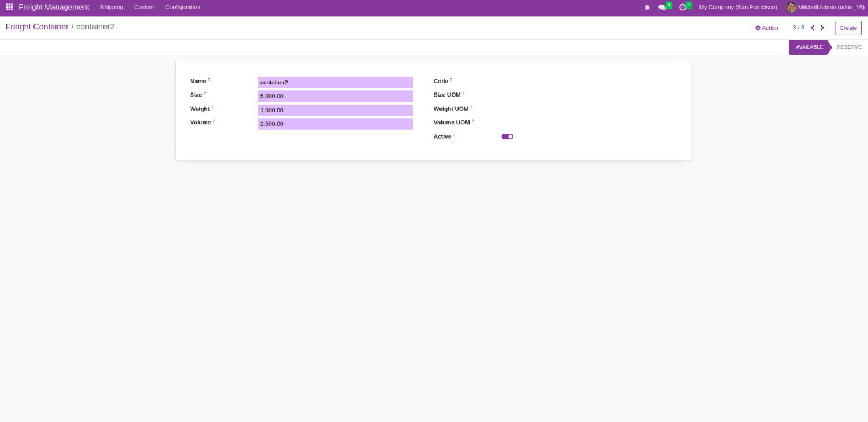The height and width of the screenshot is (422, 868).
Task: Open My Company (San Francisco) switcher
Action: coord(737,8)
